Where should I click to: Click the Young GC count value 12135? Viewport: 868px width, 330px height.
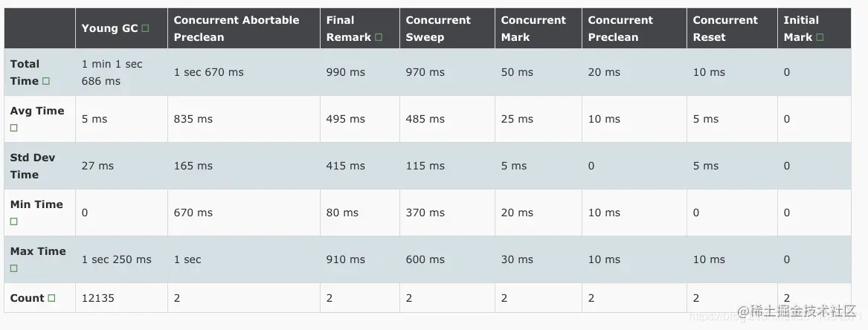click(98, 298)
